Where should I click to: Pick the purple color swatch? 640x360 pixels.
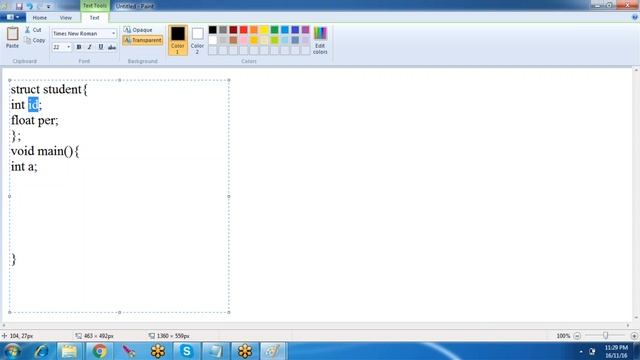[305, 30]
